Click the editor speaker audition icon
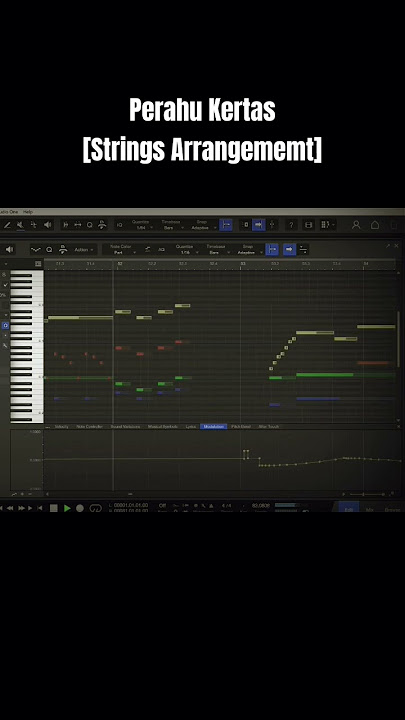 point(9,249)
